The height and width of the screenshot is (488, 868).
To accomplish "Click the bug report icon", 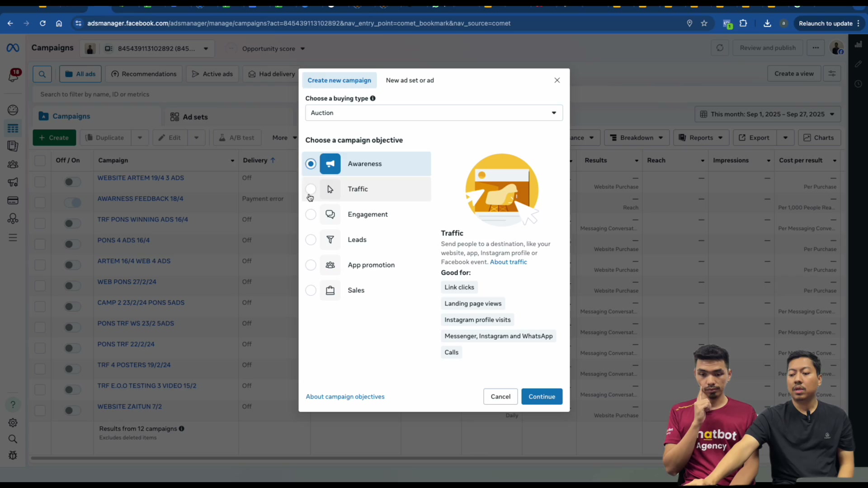I will click(13, 455).
